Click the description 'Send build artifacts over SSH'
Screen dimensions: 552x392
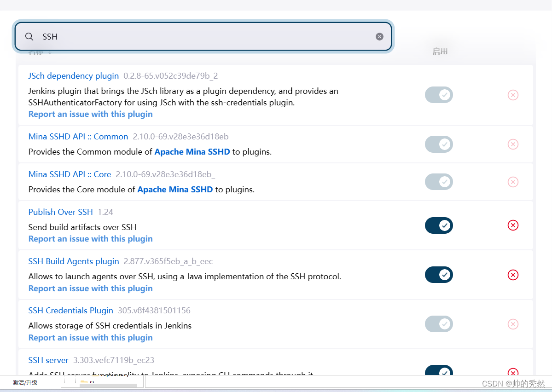(x=82, y=227)
